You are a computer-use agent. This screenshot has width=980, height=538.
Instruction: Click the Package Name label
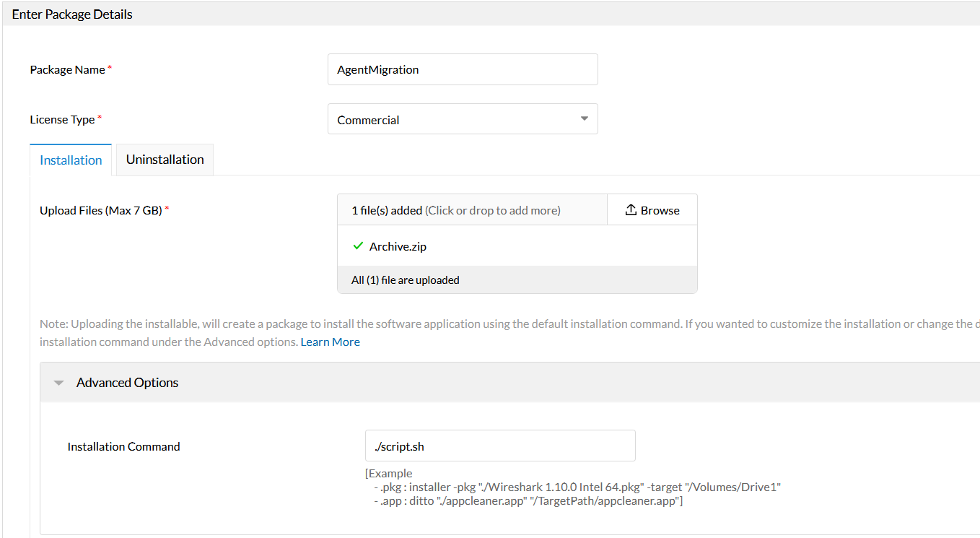(67, 70)
